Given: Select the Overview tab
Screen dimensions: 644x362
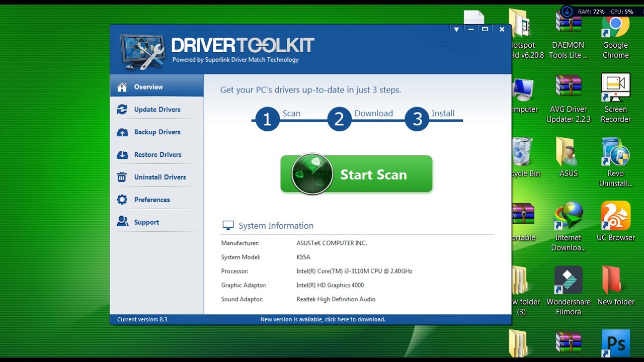Looking at the screenshot, I should click(x=157, y=87).
